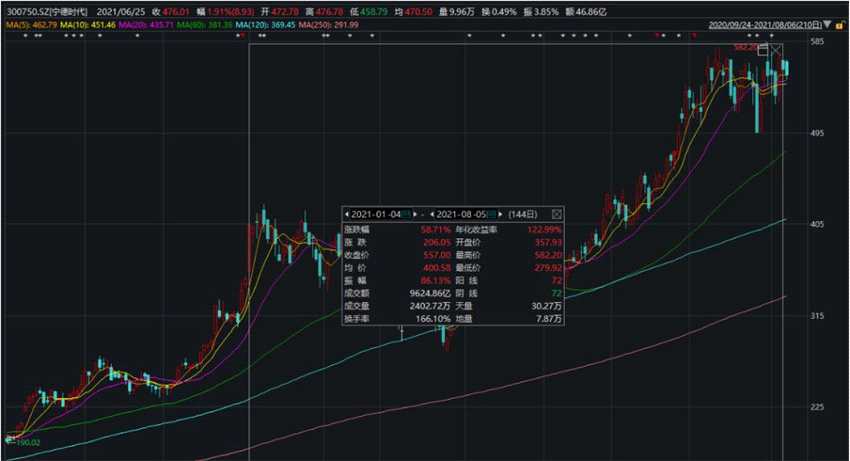Click the 30.27万 max volume value
The height and width of the screenshot is (461, 850).
pos(546,306)
